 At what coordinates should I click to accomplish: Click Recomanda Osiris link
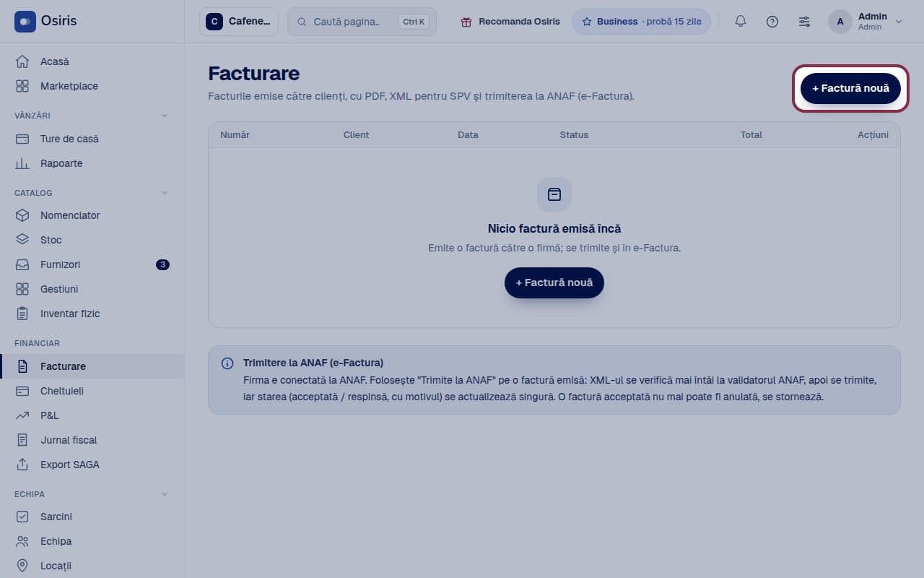pos(510,22)
